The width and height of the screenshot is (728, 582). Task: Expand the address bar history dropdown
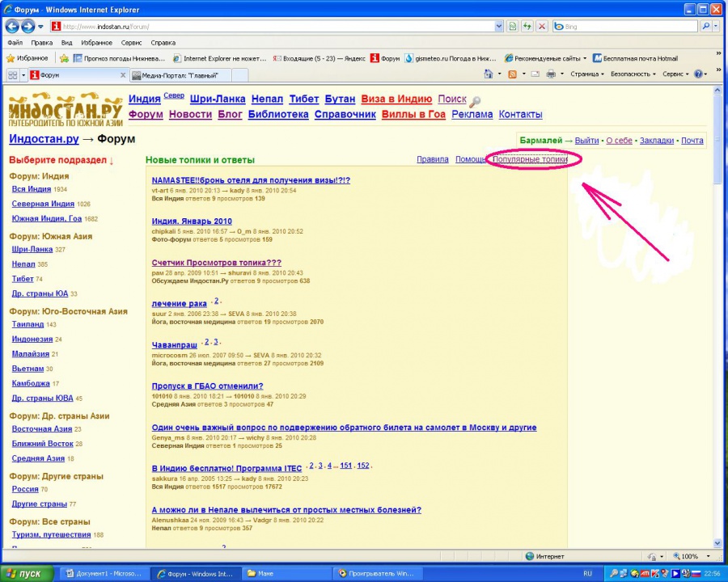[x=499, y=27]
